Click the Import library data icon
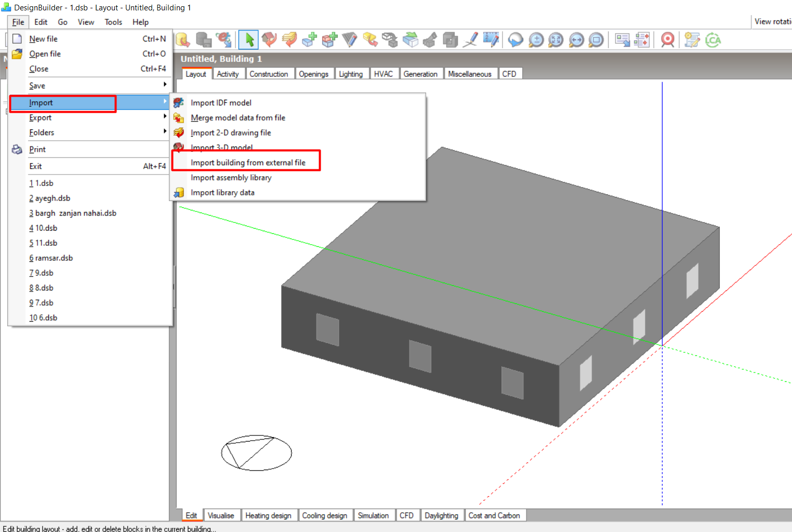The height and width of the screenshot is (532, 792). pos(179,193)
